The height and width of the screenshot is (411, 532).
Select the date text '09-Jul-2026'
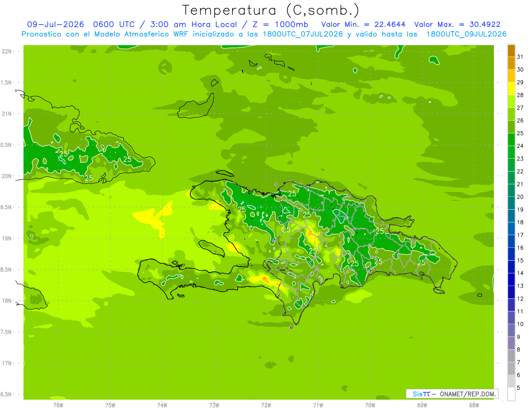pos(55,24)
